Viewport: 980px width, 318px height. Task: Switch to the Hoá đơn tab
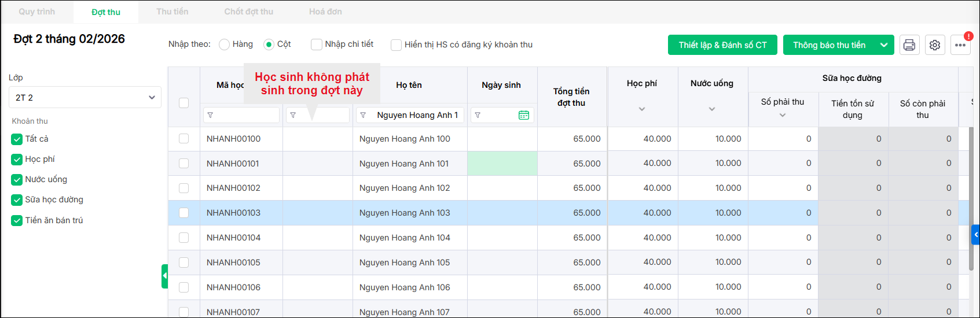point(325,12)
